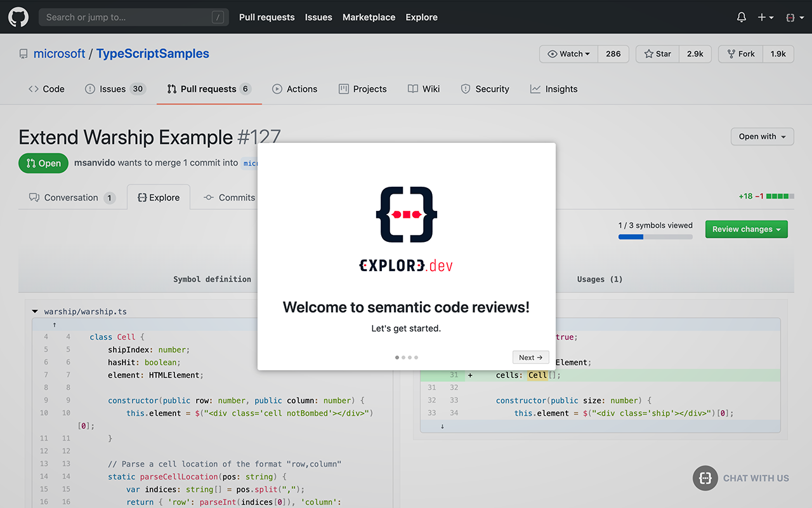Click the Search or jump to field

(x=133, y=17)
